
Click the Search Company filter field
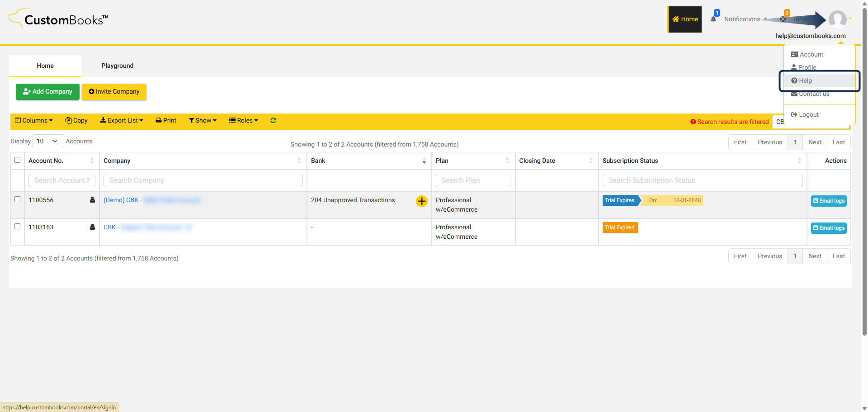tap(203, 180)
